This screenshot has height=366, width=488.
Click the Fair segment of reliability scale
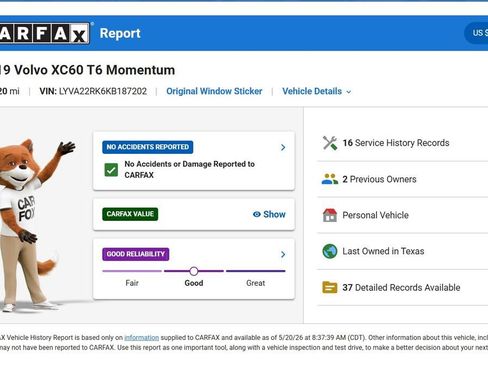pos(132,271)
